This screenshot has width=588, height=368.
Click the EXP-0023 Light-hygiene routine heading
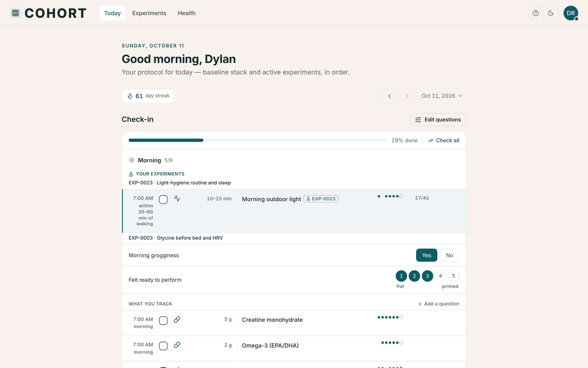179,183
